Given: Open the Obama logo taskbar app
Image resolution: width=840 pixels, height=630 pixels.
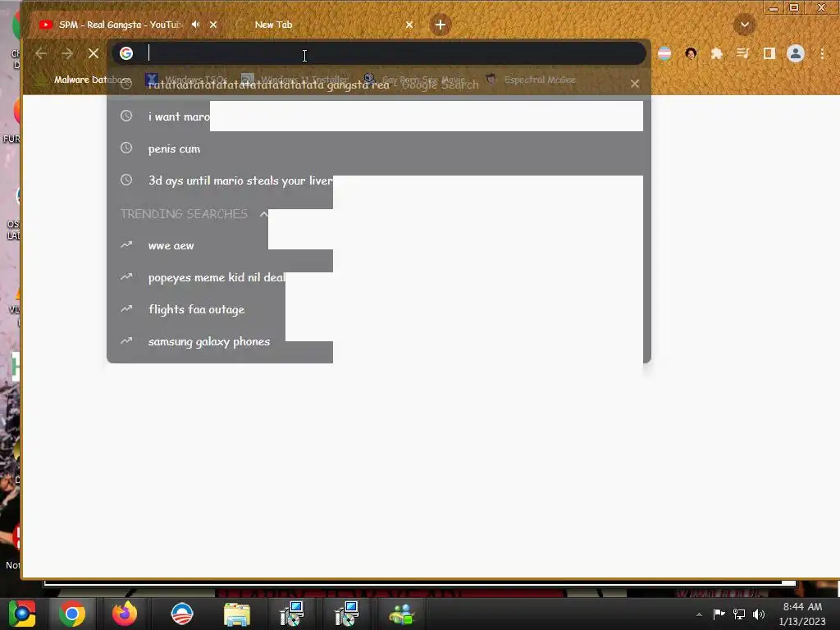Looking at the screenshot, I should [181, 614].
